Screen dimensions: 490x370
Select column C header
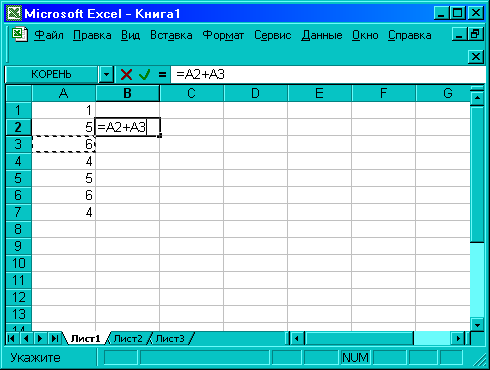pyautogui.click(x=191, y=93)
